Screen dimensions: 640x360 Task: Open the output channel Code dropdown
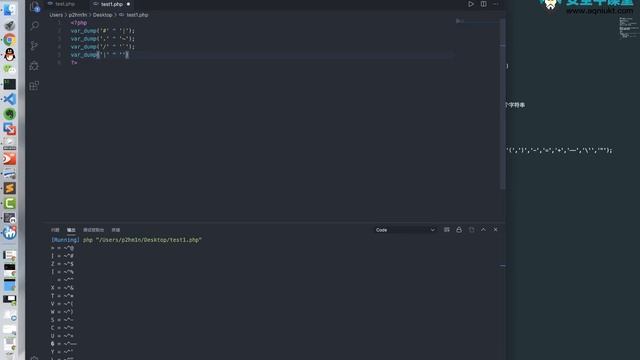tap(405, 230)
